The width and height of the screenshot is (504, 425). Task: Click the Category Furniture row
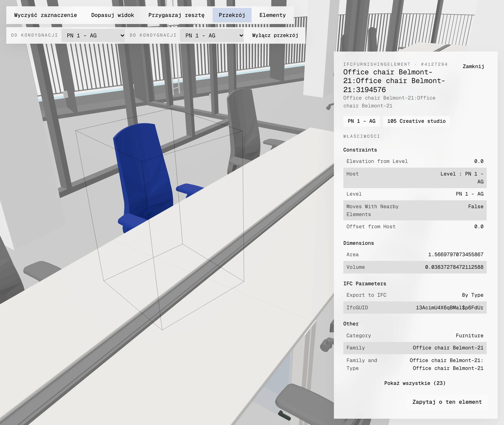point(415,336)
